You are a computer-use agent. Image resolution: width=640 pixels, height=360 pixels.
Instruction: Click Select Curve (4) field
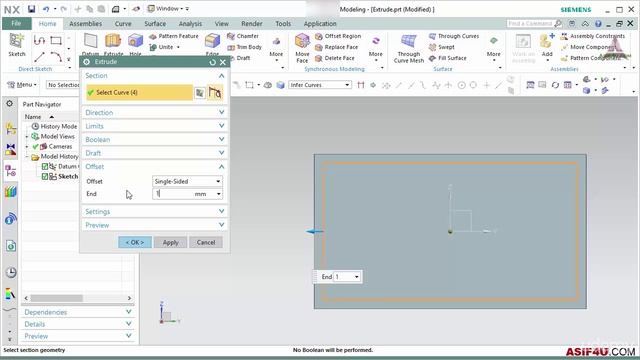139,93
